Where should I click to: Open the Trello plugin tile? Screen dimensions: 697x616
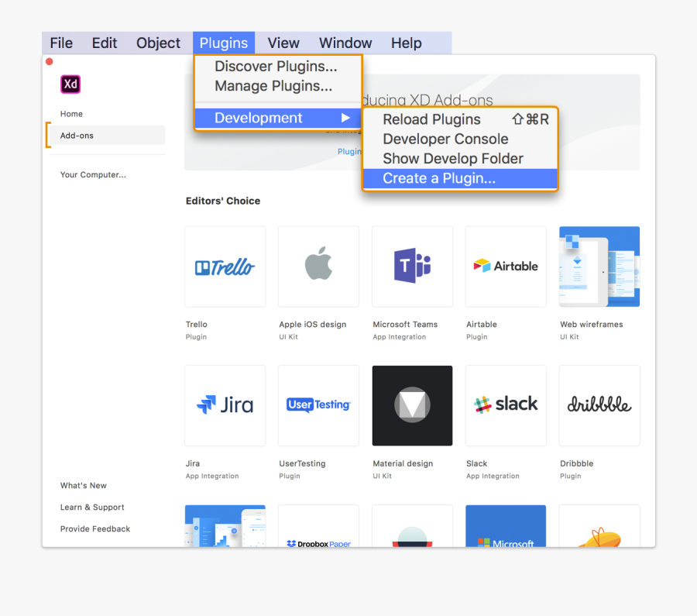coord(225,267)
